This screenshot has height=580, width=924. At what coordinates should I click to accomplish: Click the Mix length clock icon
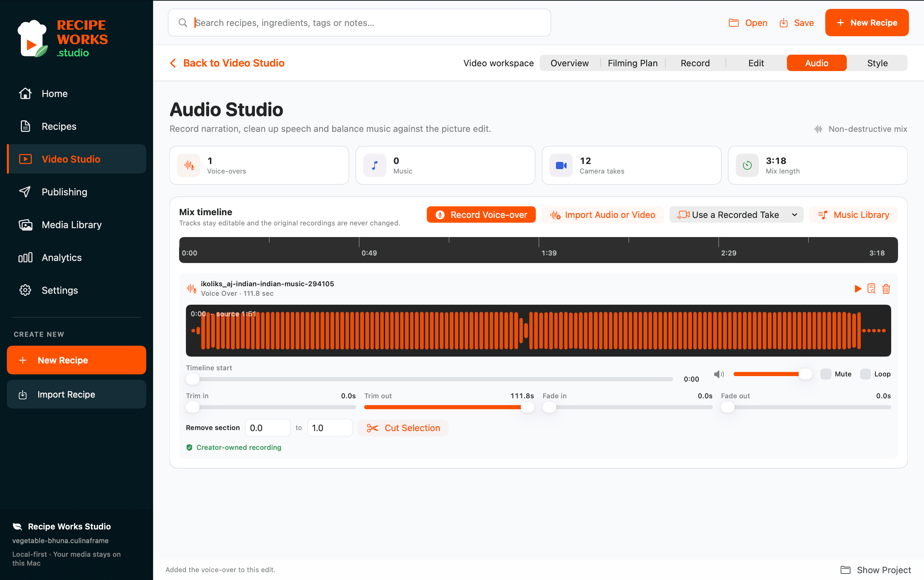pyautogui.click(x=747, y=165)
